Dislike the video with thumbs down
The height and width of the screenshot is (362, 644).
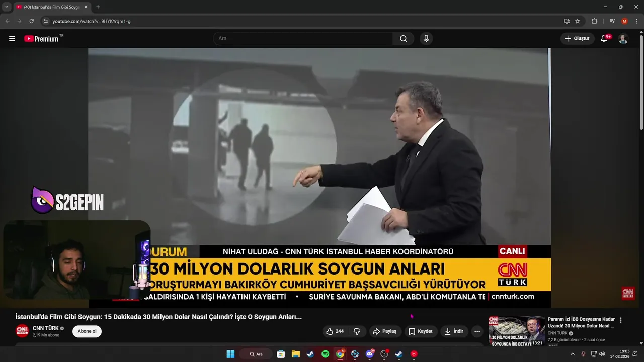(x=357, y=331)
